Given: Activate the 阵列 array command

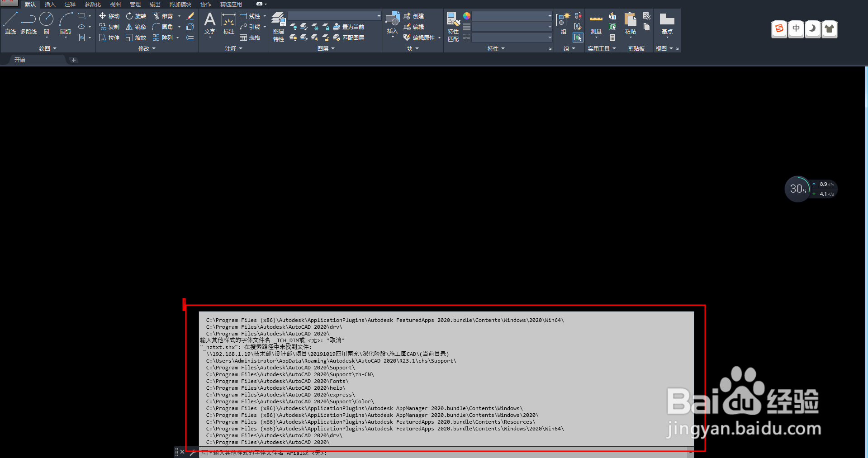Looking at the screenshot, I should tap(163, 38).
